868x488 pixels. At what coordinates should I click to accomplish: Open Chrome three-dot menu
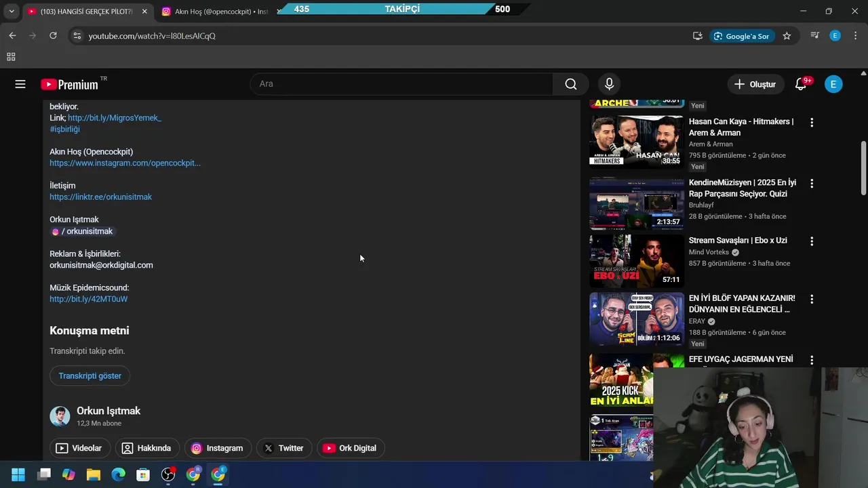pos(855,36)
